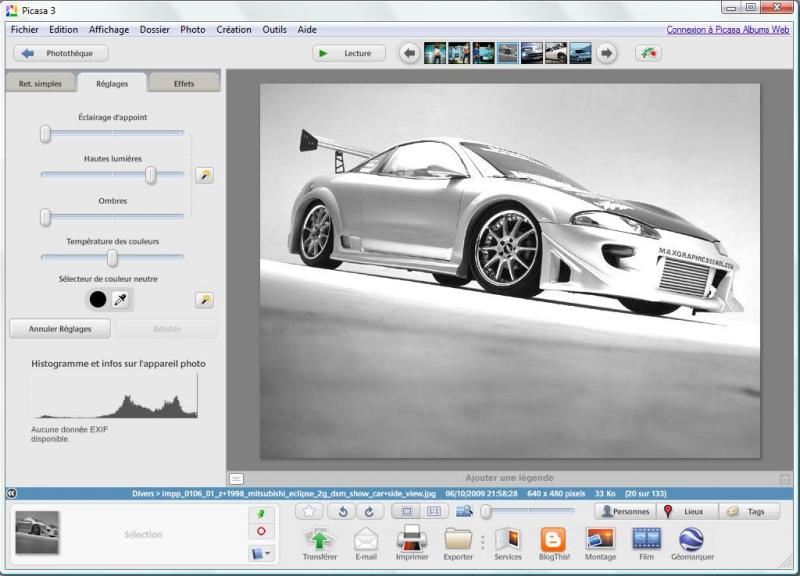Open the Aide menu
Viewport: 800px width, 576px height.
pyautogui.click(x=307, y=30)
